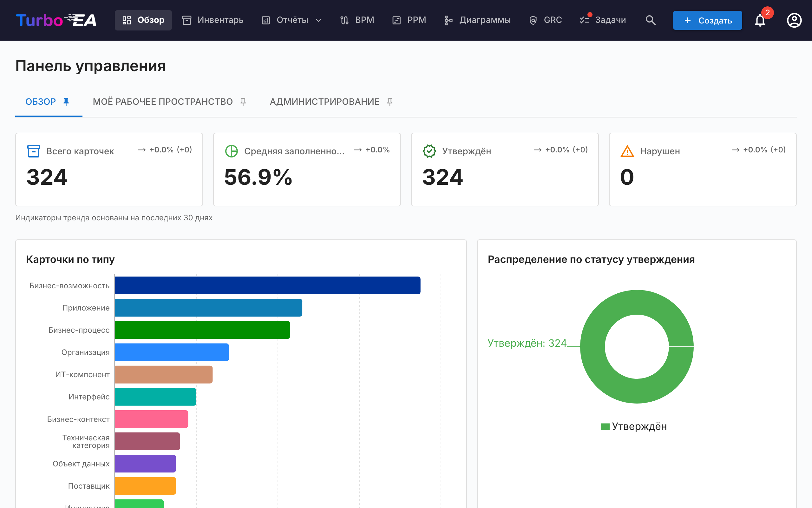This screenshot has width=812, height=508.
Task: Click the Бизнес-процесс axis label
Action: click(79, 330)
